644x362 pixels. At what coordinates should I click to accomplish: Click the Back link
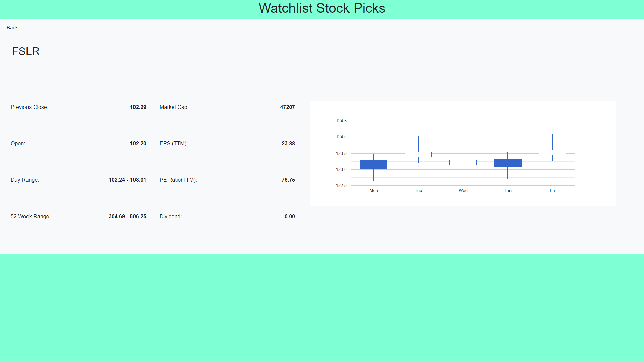click(12, 28)
